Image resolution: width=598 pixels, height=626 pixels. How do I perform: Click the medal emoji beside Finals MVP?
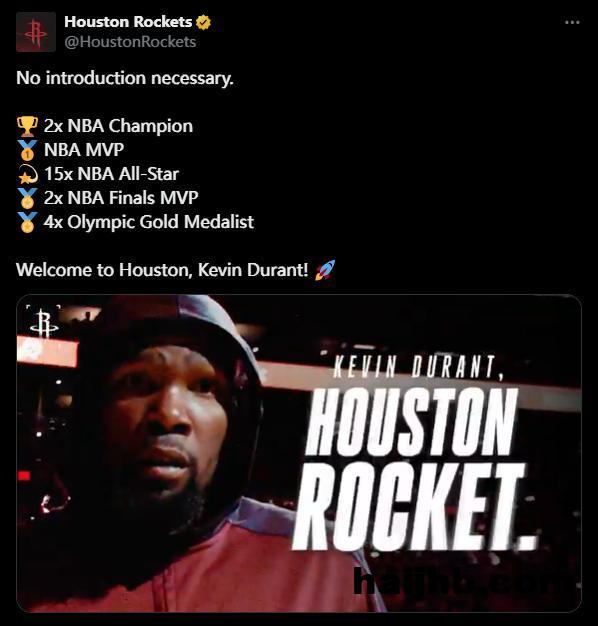point(28,198)
